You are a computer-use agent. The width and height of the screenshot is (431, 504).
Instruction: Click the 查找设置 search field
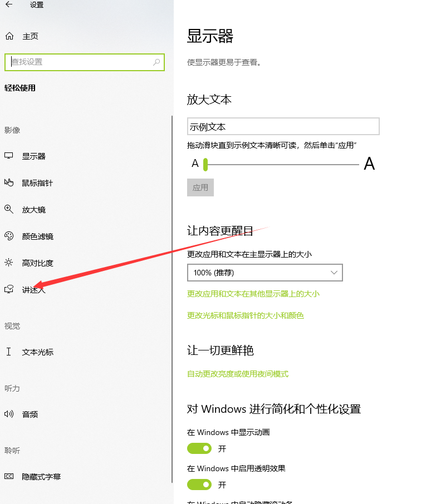click(x=78, y=62)
